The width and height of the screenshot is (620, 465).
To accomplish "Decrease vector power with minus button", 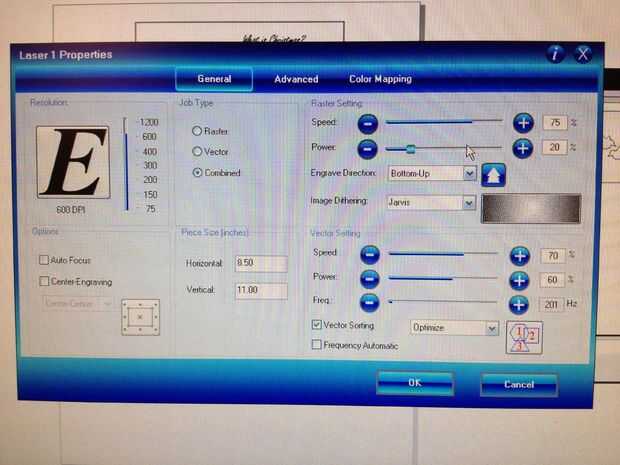I will [370, 280].
